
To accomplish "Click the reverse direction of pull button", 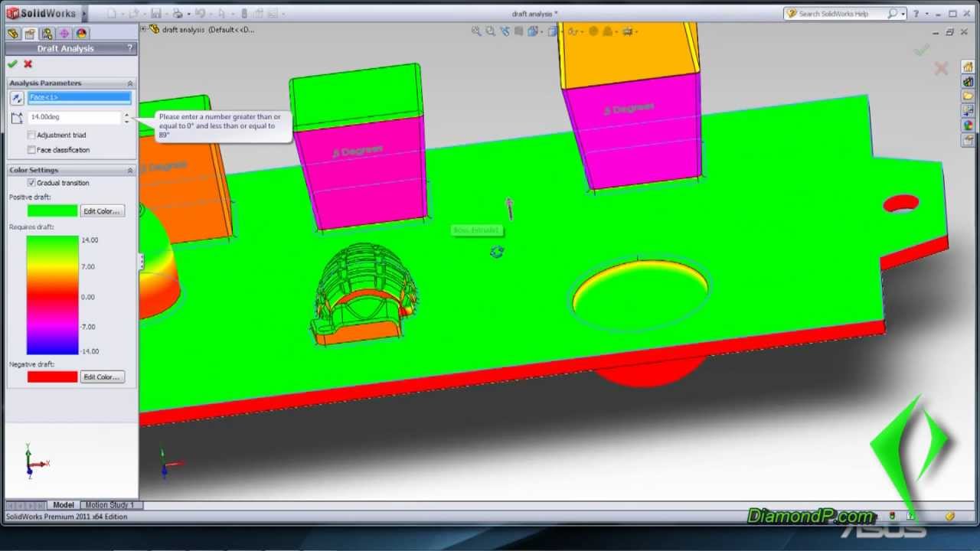I will coord(17,98).
